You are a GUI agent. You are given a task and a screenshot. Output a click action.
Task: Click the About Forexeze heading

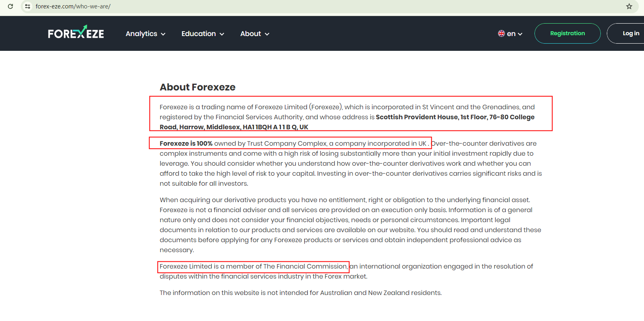point(197,87)
